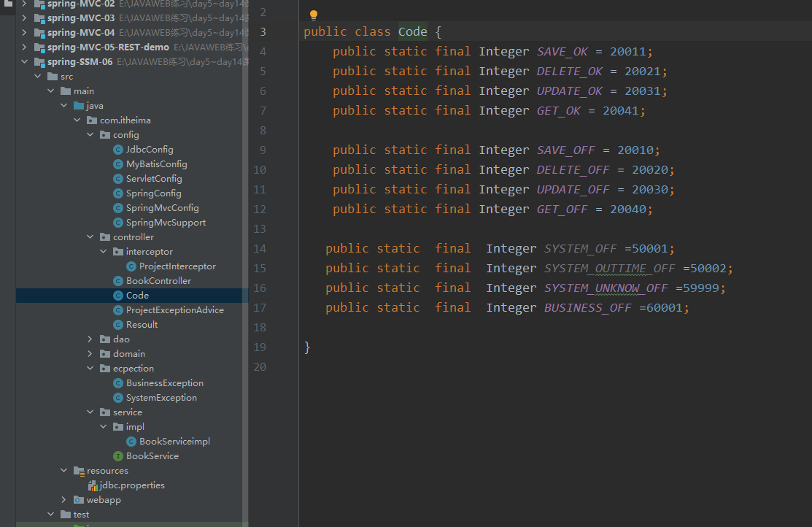Select BookServiceimpl in the tree
This screenshot has height=527, width=812.
[174, 442]
